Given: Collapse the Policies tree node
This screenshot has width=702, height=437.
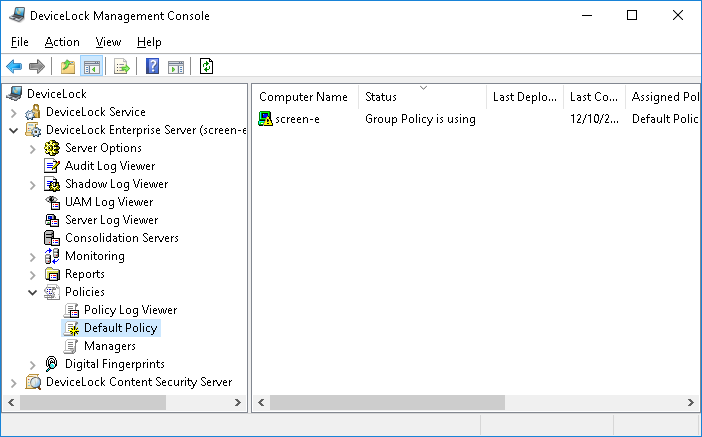Looking at the screenshot, I should tap(33, 292).
